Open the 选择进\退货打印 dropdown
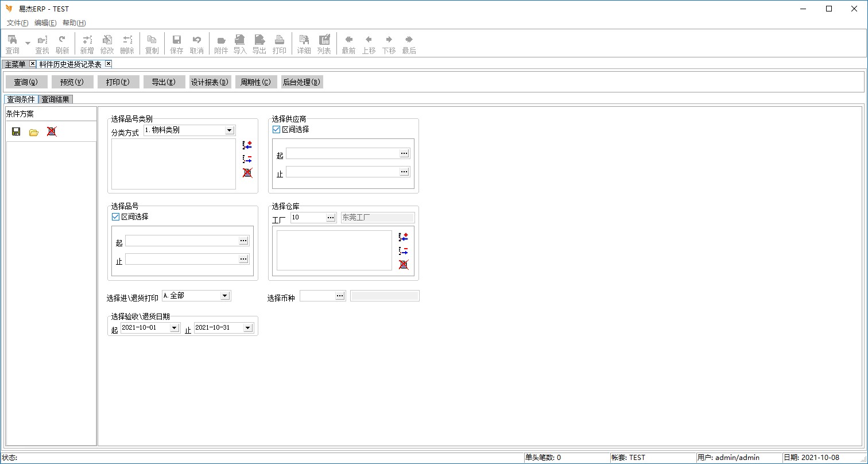This screenshot has height=464, width=868. 225,296
